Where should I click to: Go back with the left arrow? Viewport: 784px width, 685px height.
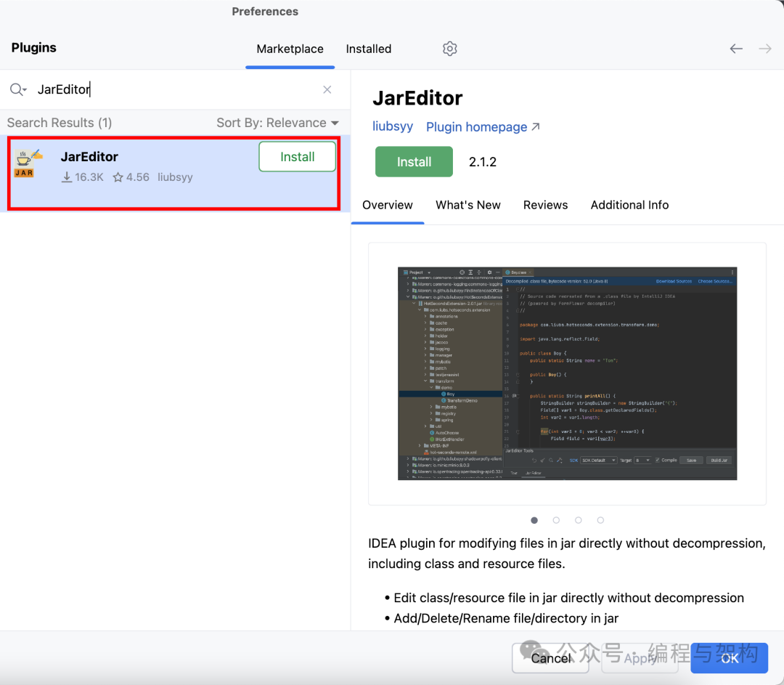pos(736,49)
